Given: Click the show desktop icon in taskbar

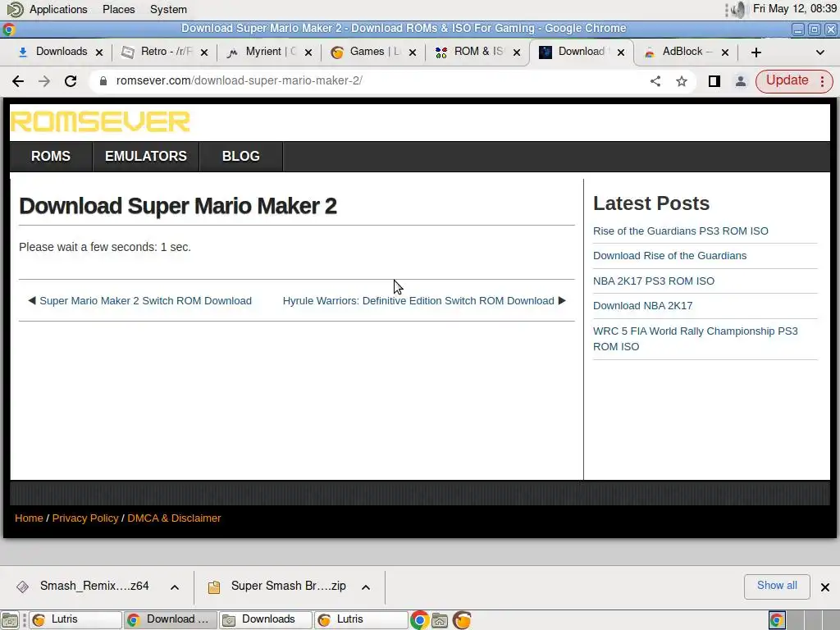Looking at the screenshot, I should pos(10,620).
